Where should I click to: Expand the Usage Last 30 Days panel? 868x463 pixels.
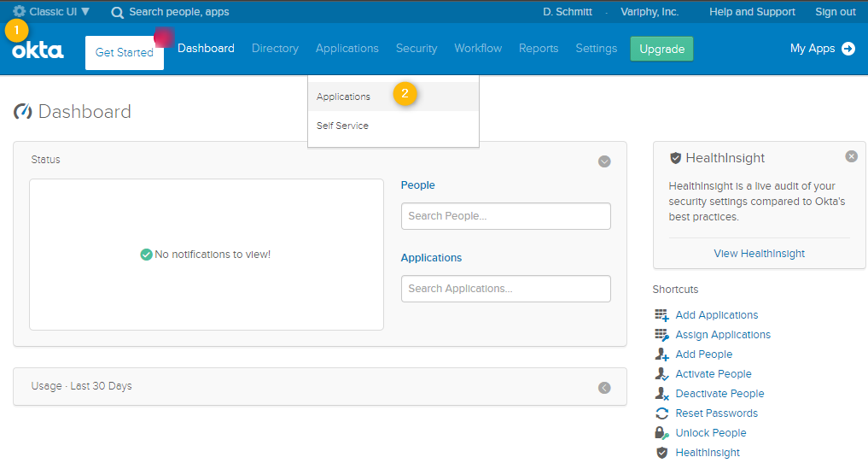(604, 388)
